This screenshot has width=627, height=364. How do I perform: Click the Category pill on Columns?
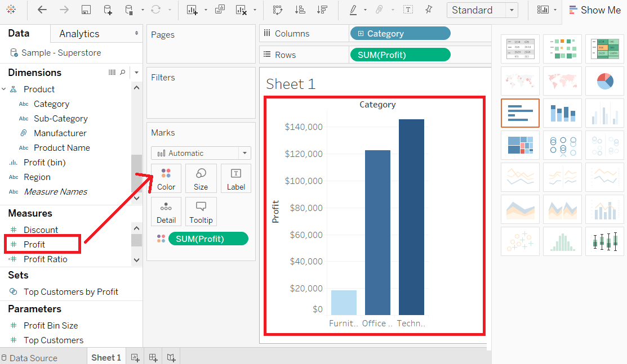401,34
